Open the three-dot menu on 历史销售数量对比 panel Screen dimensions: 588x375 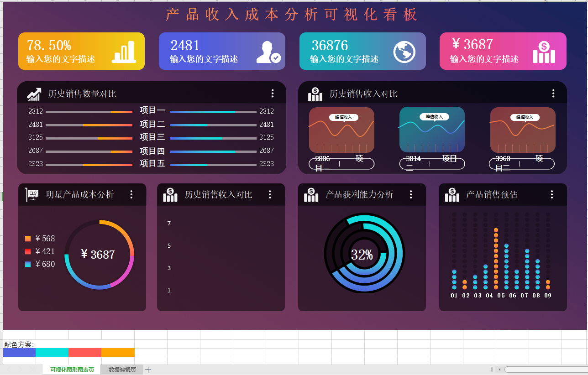point(273,93)
